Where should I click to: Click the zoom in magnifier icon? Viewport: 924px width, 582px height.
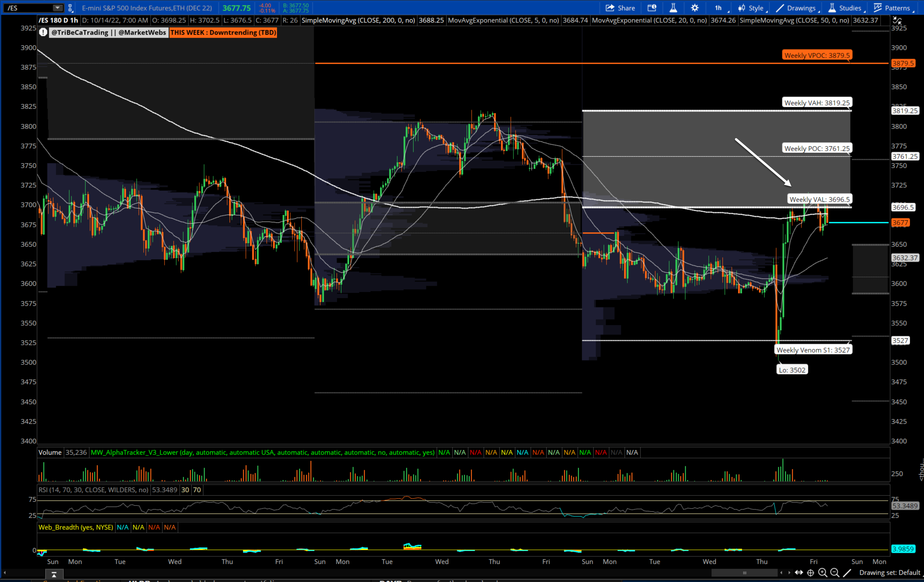(x=822, y=573)
